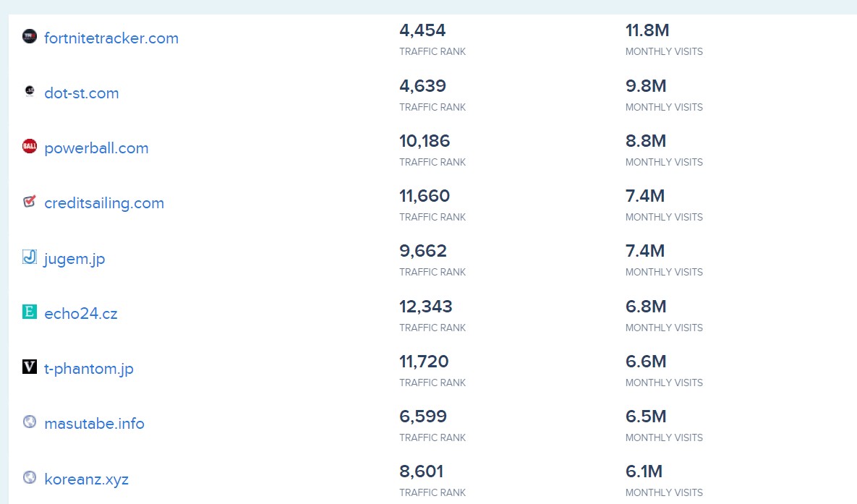Open the dot-st.com link
857x504 pixels.
pyautogui.click(x=82, y=93)
